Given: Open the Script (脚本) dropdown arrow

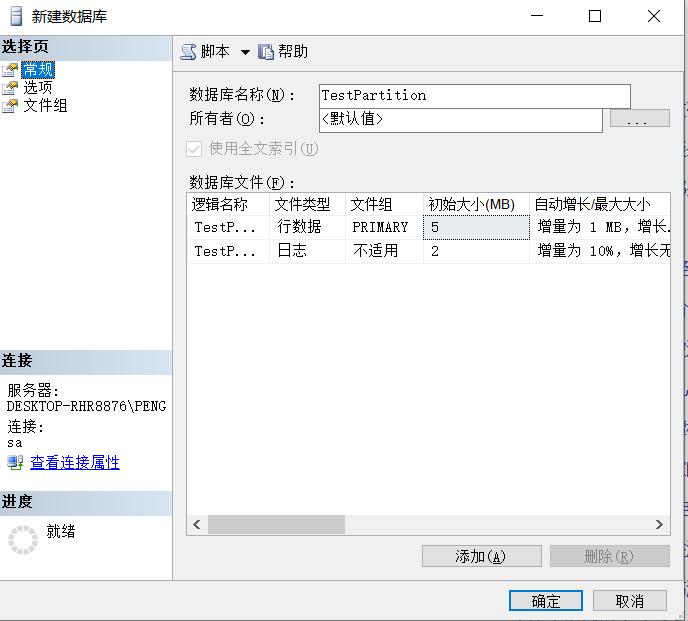Looking at the screenshot, I should [245, 53].
